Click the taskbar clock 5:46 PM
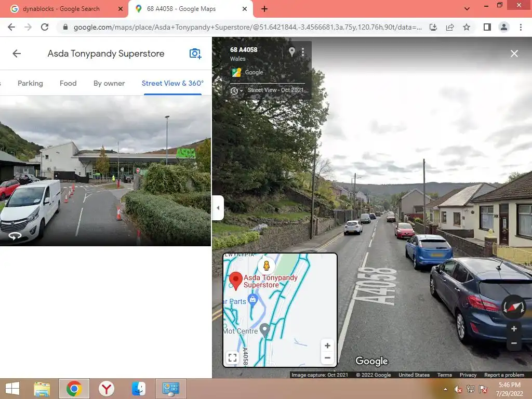The height and width of the screenshot is (399, 532). coord(509,385)
